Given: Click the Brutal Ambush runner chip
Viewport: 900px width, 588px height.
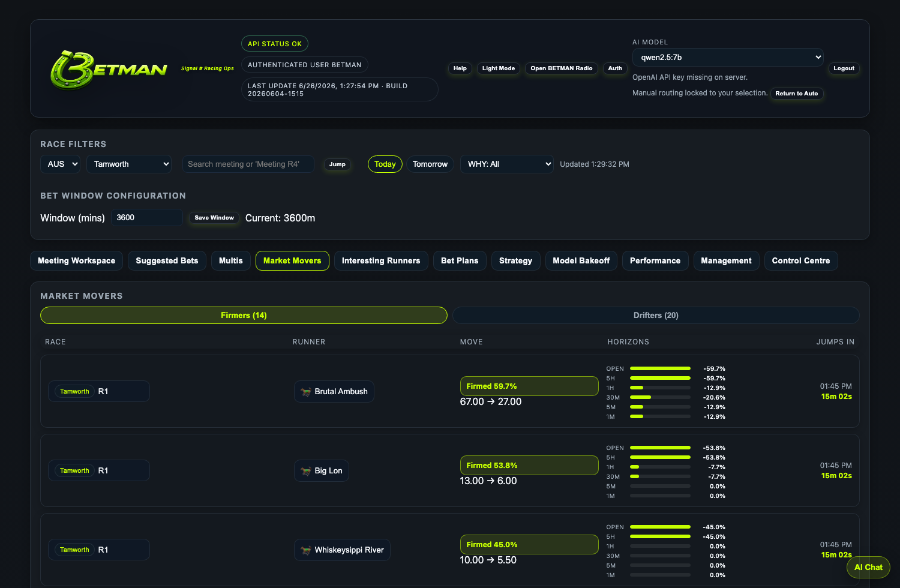Looking at the screenshot, I should (x=334, y=391).
